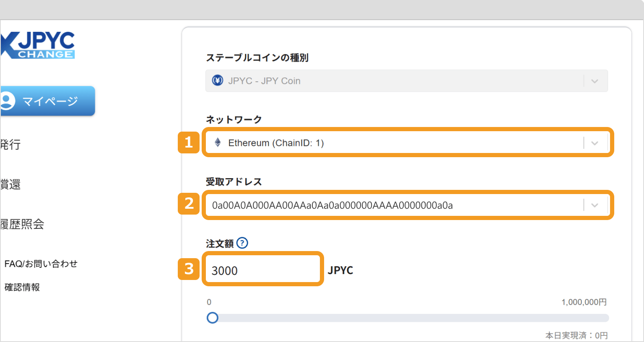Click the Ethereum (ChainID: 1) network field
644x342 pixels.
tap(377, 142)
